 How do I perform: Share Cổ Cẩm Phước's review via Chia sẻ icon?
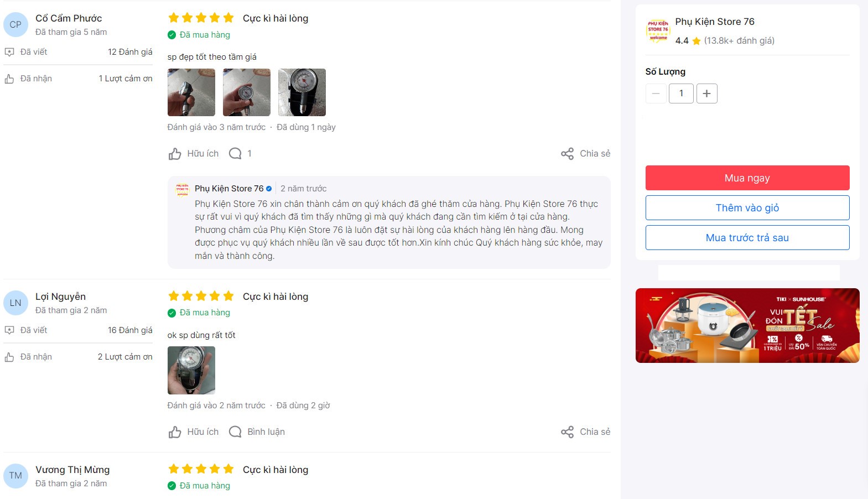[x=585, y=154]
